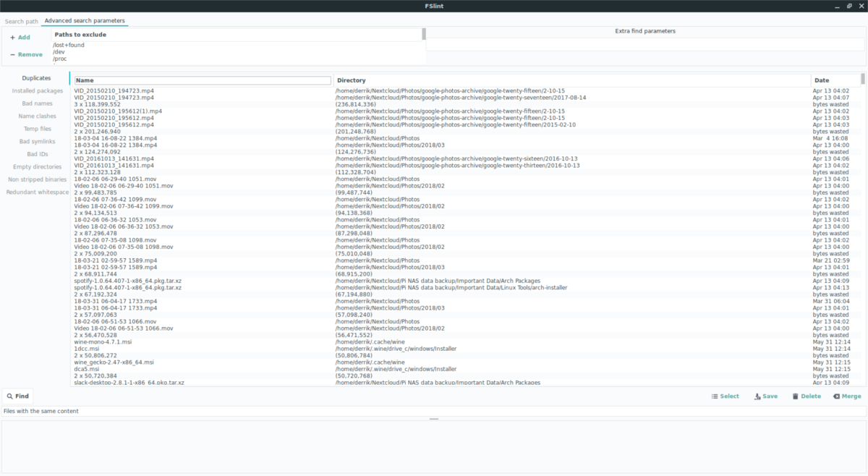Switch to the Search path tab
868x476 pixels.
click(20, 21)
